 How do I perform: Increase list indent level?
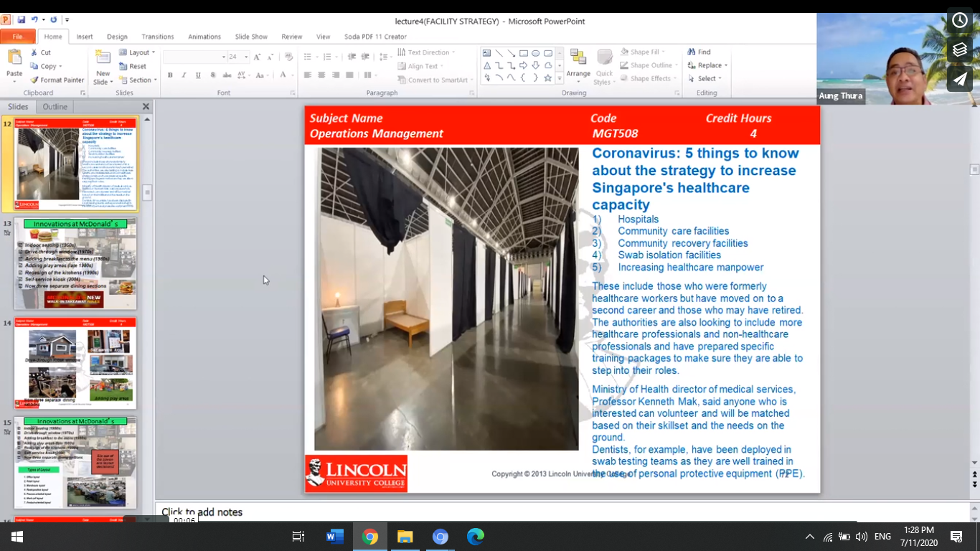[x=365, y=57]
